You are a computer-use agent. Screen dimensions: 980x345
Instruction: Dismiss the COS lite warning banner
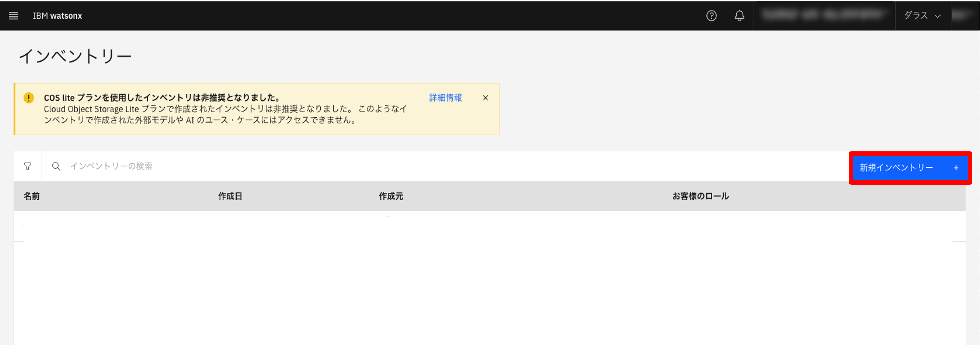click(x=485, y=98)
